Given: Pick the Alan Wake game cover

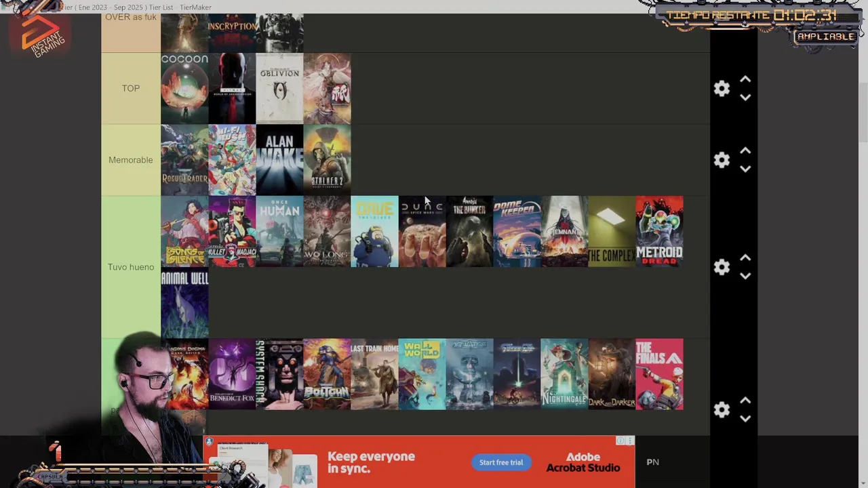Looking at the screenshot, I should tap(279, 160).
